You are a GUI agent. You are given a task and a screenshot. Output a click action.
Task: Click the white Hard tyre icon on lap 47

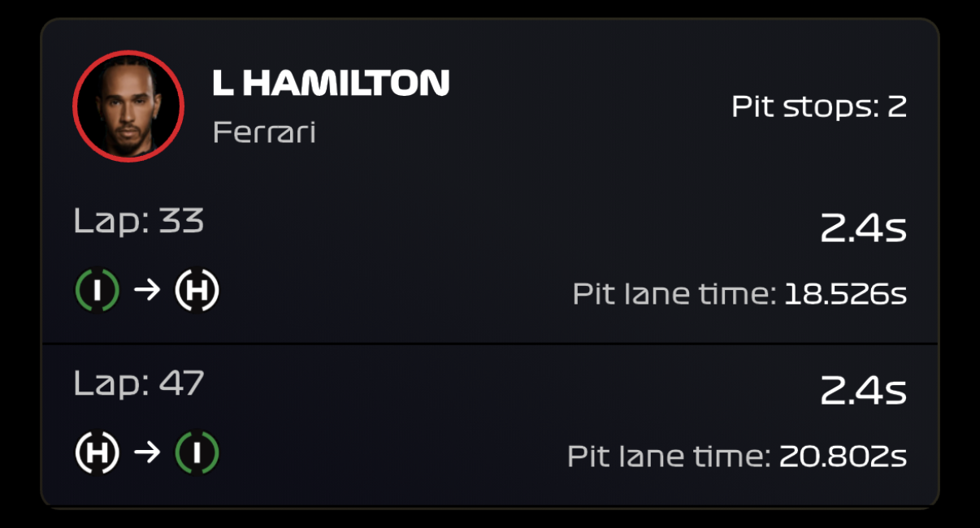98,452
